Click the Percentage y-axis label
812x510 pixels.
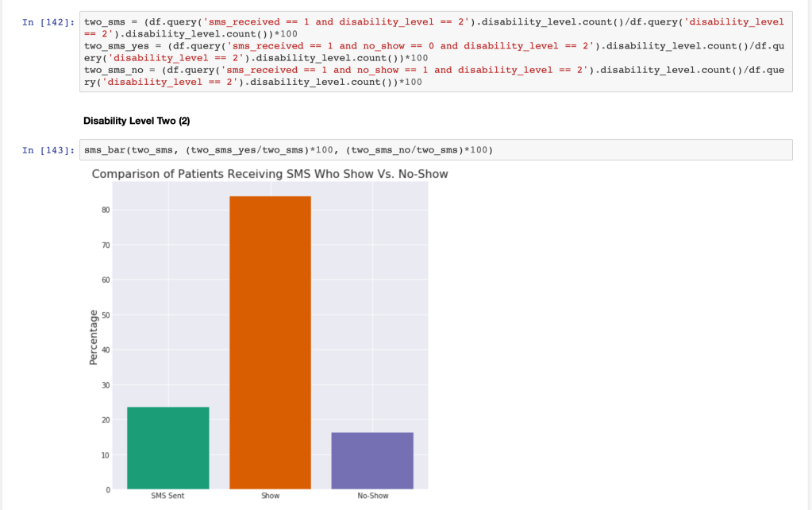[x=94, y=338]
